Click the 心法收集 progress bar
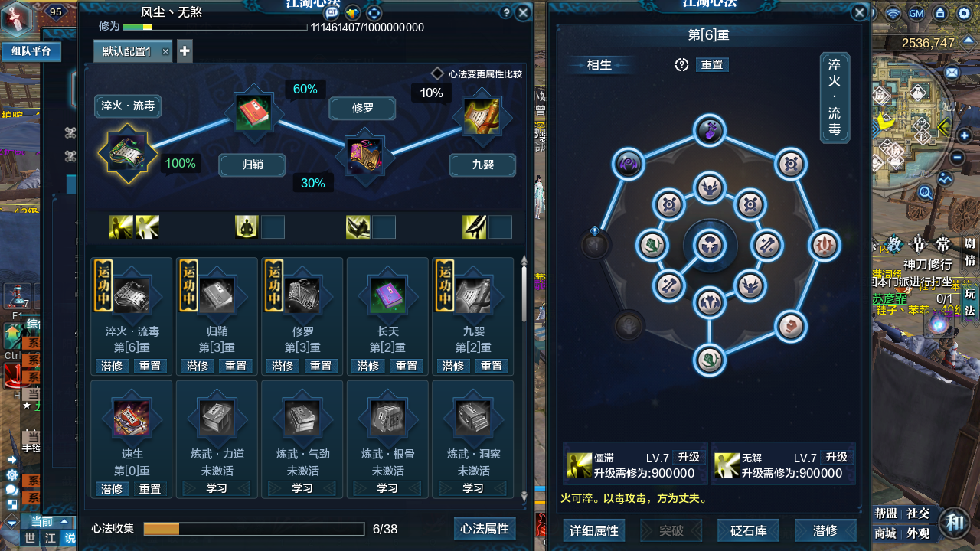 pyautogui.click(x=253, y=530)
